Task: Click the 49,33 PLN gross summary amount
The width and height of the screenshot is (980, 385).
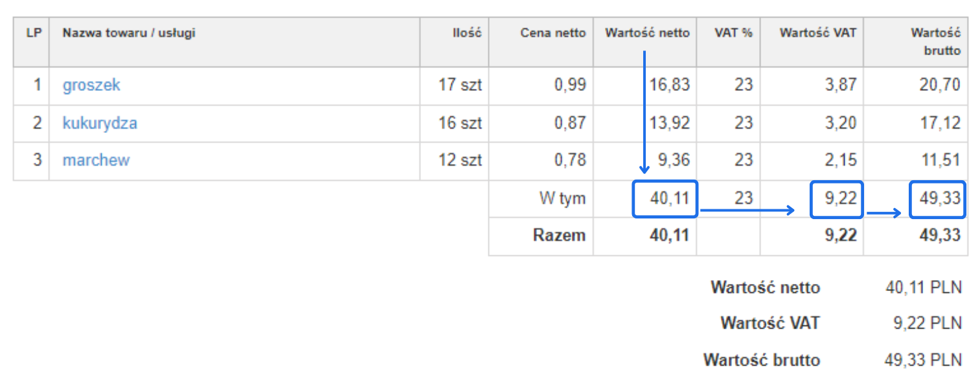Action: [x=923, y=360]
